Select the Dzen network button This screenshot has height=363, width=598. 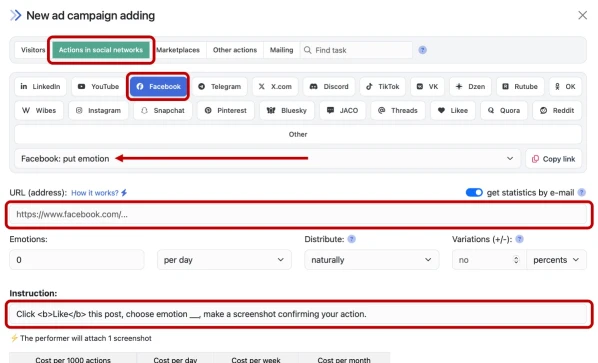[471, 87]
